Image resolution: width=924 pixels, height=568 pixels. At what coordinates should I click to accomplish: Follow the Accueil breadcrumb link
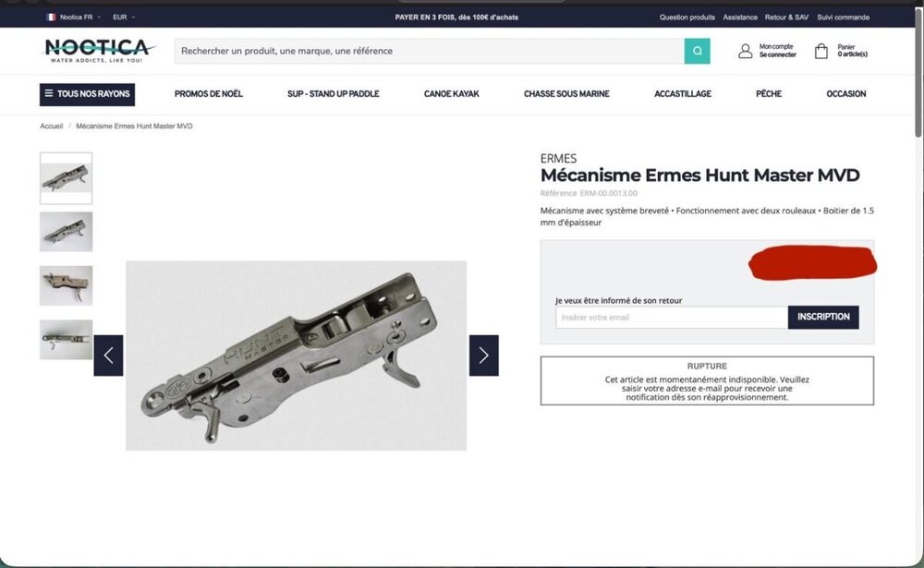pyautogui.click(x=51, y=126)
